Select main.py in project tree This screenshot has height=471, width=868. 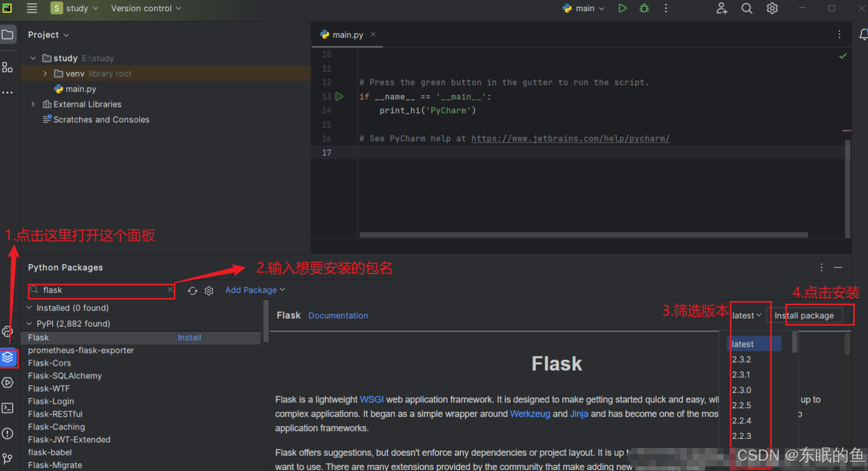81,89
